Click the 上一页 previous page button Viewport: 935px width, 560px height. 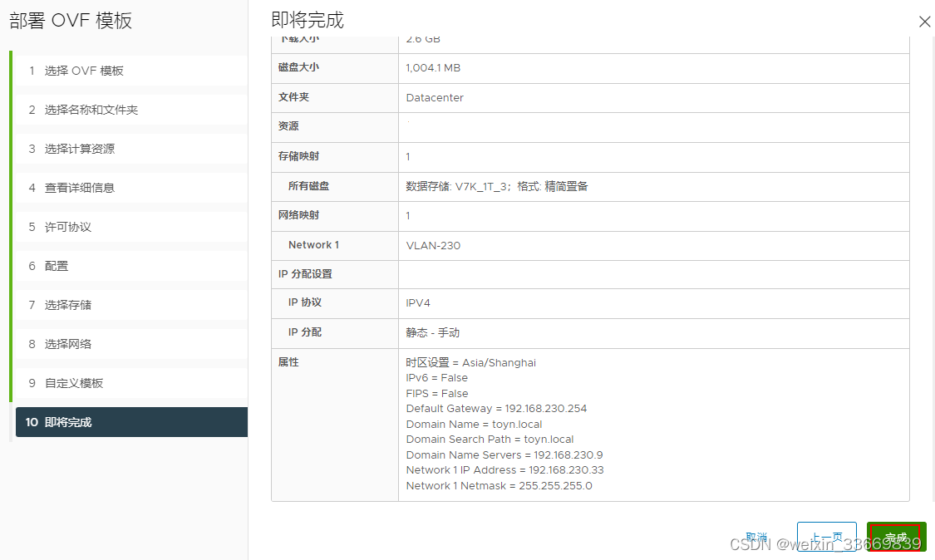pyautogui.click(x=826, y=537)
